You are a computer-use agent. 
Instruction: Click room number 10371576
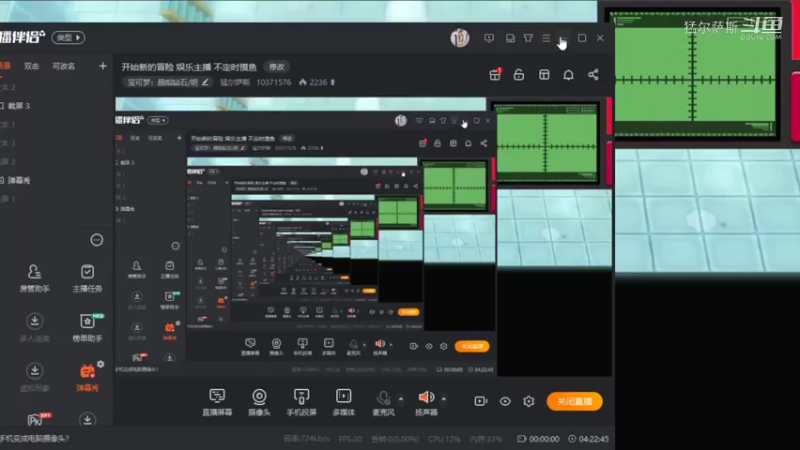273,82
